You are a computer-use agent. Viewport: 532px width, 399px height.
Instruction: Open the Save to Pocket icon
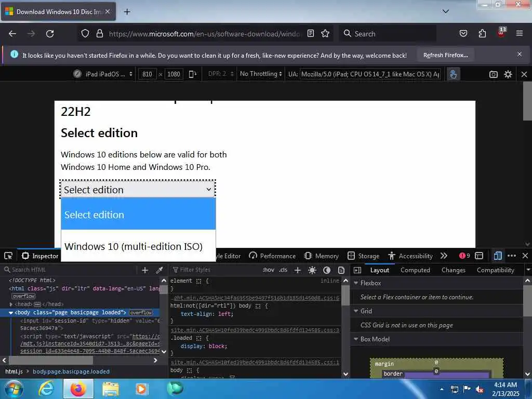coord(463,34)
